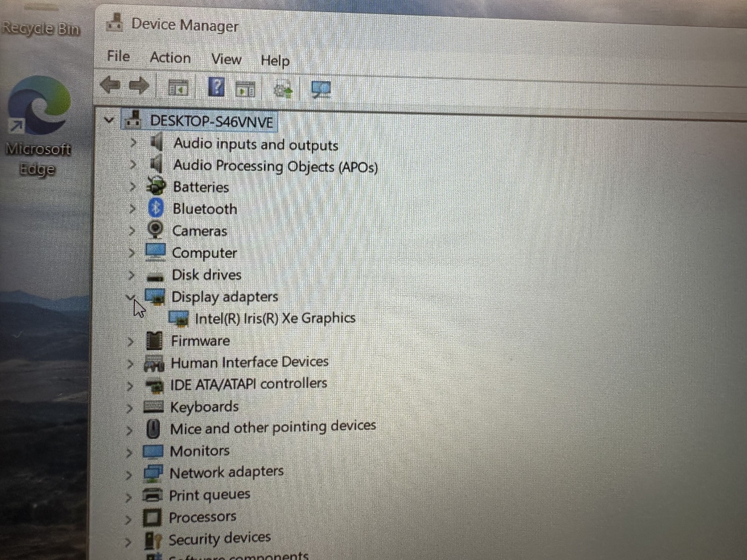This screenshot has height=560, width=747.
Task: Expand the Network adapters category
Action: tap(129, 475)
